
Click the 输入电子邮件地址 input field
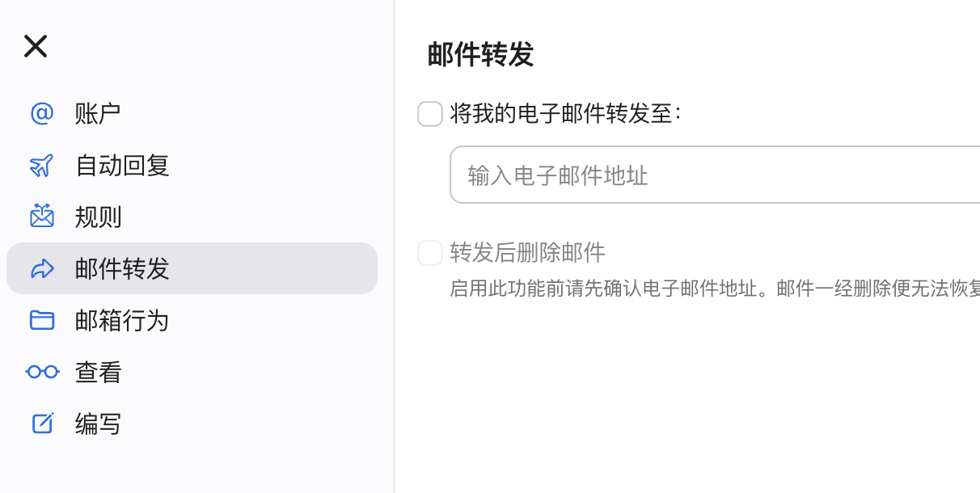[x=712, y=175]
